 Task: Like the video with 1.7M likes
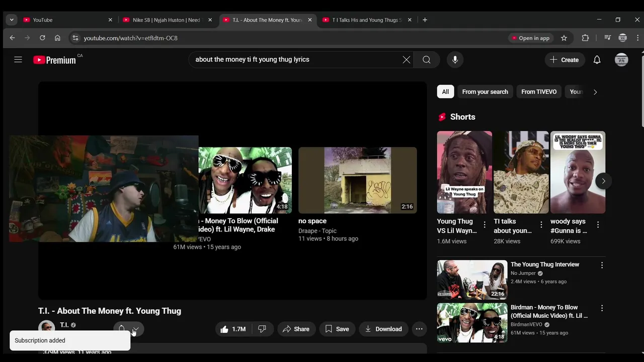(233, 329)
